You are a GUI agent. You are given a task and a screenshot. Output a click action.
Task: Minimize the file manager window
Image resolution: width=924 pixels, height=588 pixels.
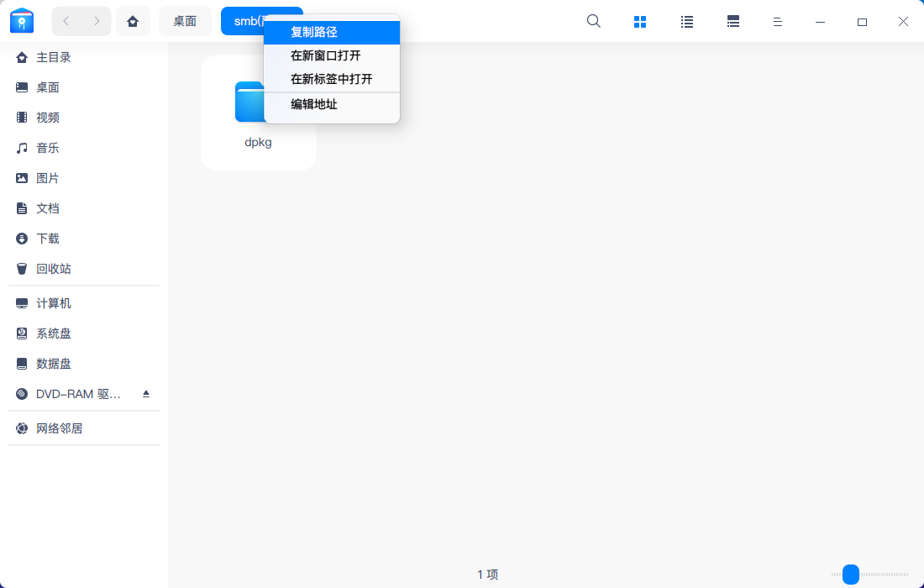point(821,22)
